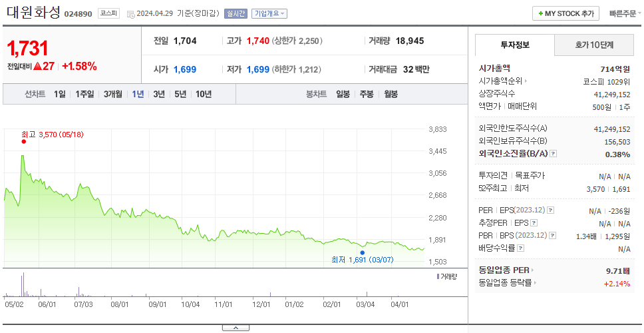Click the +1.58% change rate
Screen dimensions: 644x333
79,66
